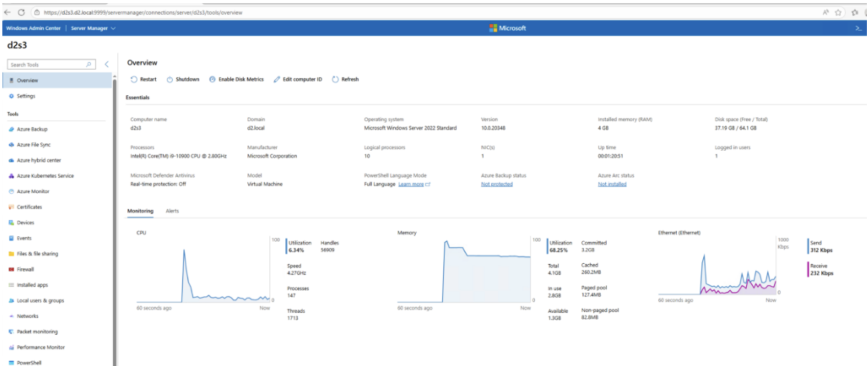Click the browser favorites star icon
The width and height of the screenshot is (868, 373).
pos(838,13)
